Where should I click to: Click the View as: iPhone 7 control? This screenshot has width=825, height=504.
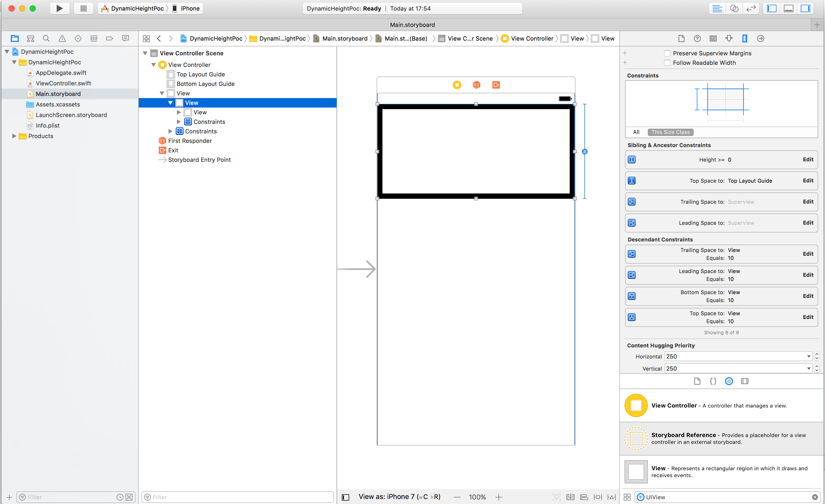tap(399, 497)
